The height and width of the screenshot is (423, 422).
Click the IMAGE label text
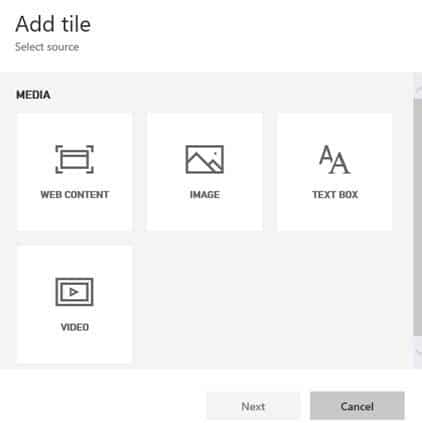click(x=205, y=195)
